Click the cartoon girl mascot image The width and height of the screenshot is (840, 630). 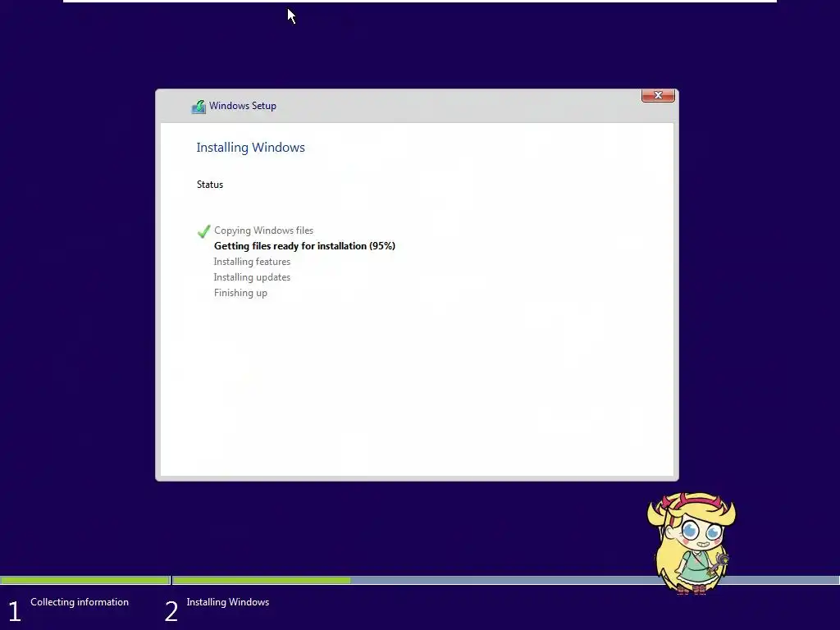pos(691,543)
